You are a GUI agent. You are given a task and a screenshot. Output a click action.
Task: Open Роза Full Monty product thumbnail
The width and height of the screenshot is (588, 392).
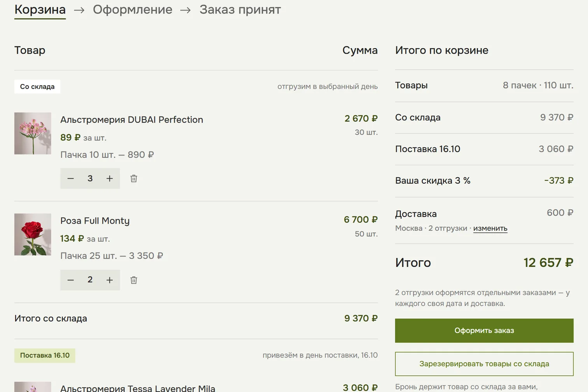tap(33, 234)
